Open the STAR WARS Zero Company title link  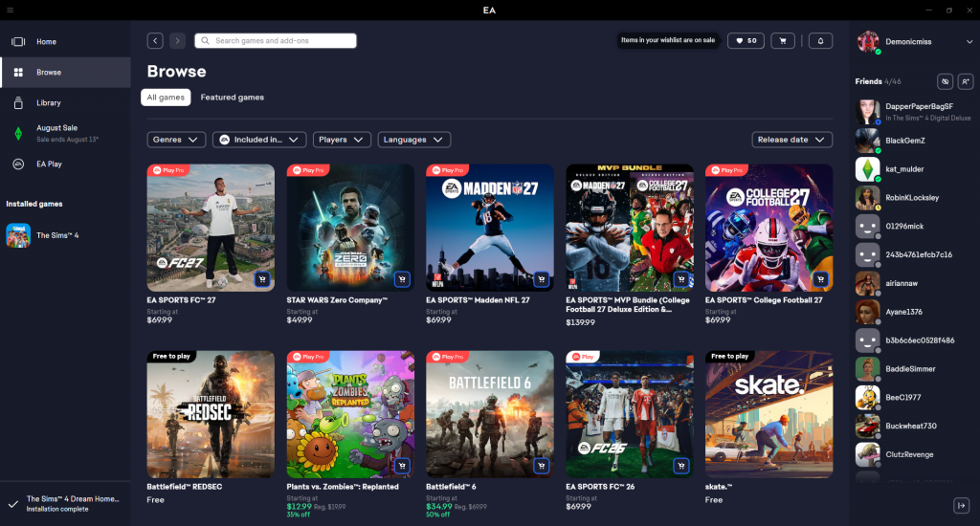pos(337,300)
